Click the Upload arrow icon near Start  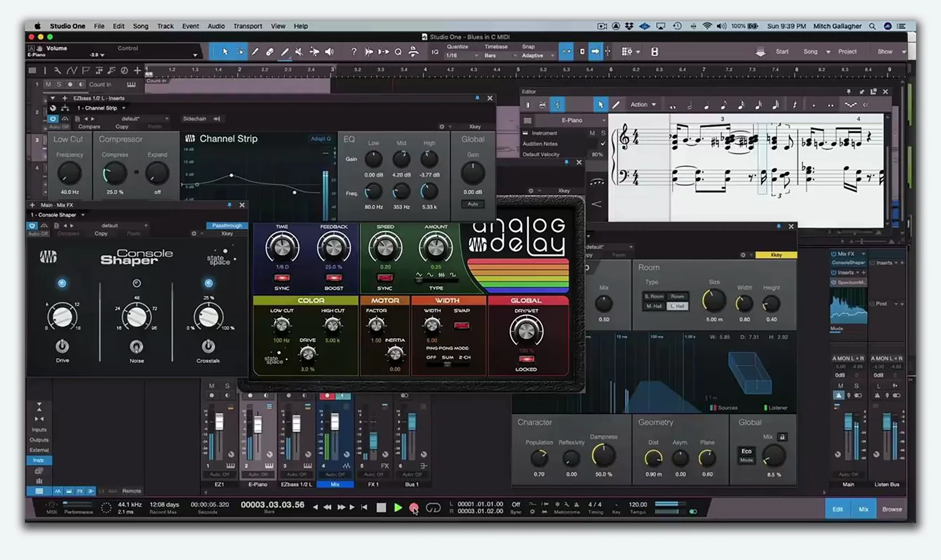pos(760,51)
